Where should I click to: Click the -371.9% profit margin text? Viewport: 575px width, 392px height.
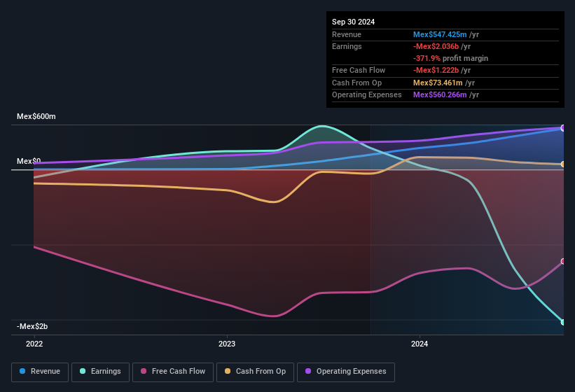(x=450, y=58)
